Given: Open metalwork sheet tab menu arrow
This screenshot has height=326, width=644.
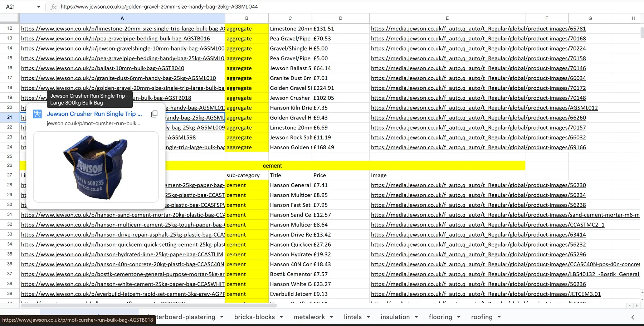Looking at the screenshot, I should (x=331, y=317).
